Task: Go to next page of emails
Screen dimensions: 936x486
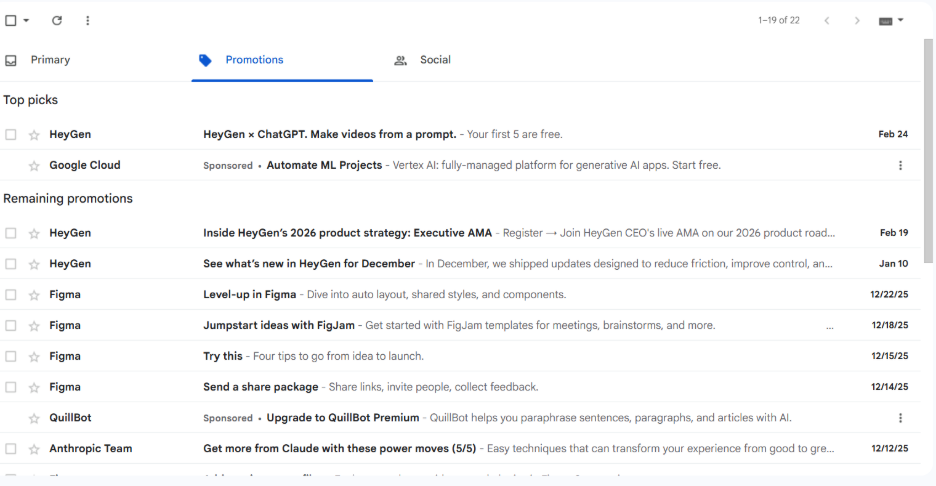Action: [857, 21]
